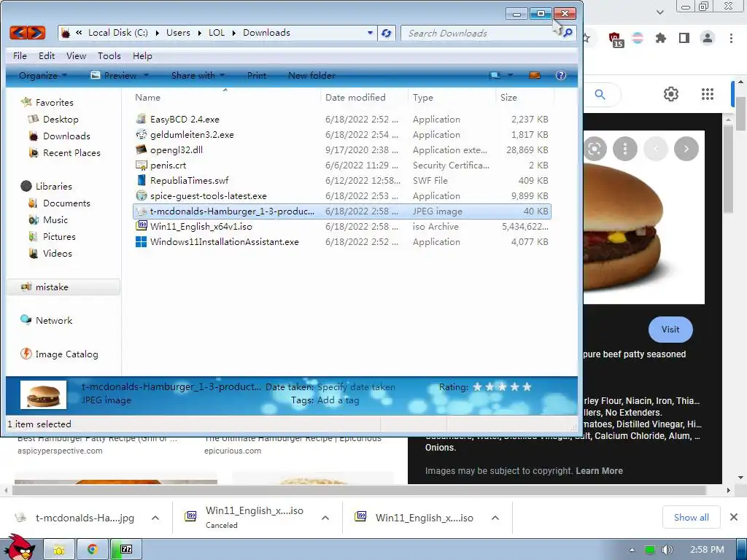The width and height of the screenshot is (747, 560).
Task: Close the Chrome downloads bar
Action: (734, 517)
